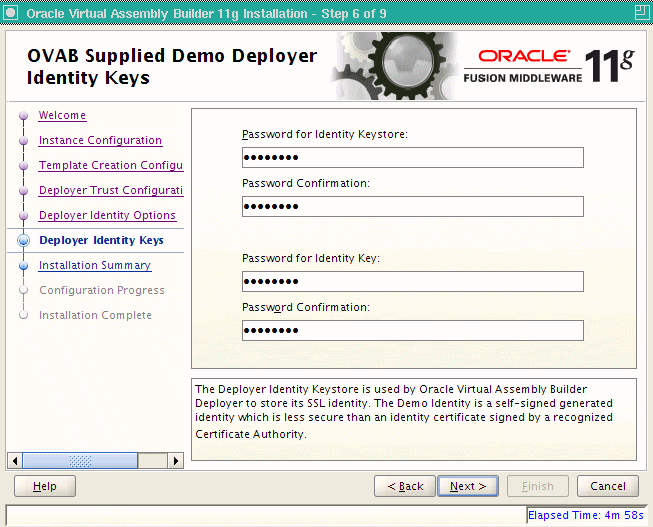
Task: Focus the Password for Identity Keystore field
Action: [413, 157]
